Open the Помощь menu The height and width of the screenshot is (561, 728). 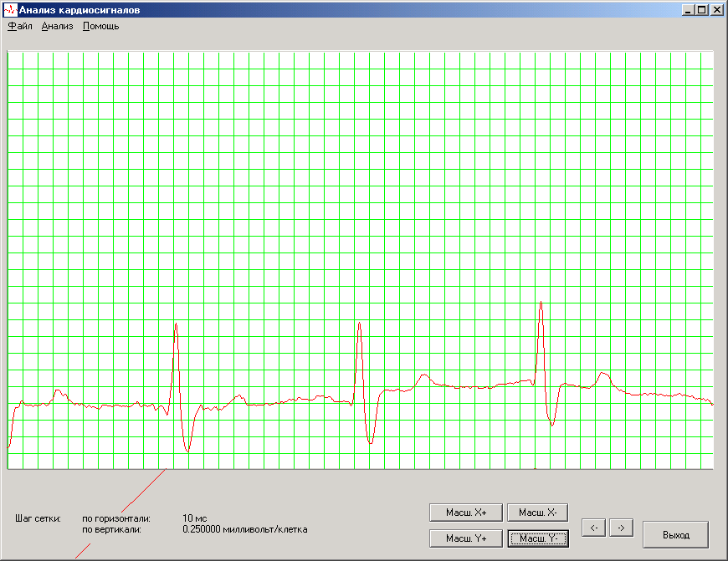(x=100, y=27)
